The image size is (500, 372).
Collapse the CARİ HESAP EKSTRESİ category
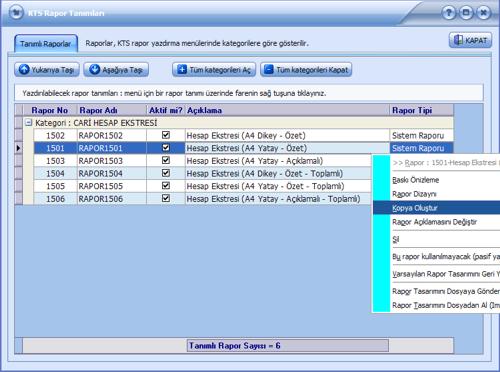click(x=29, y=123)
